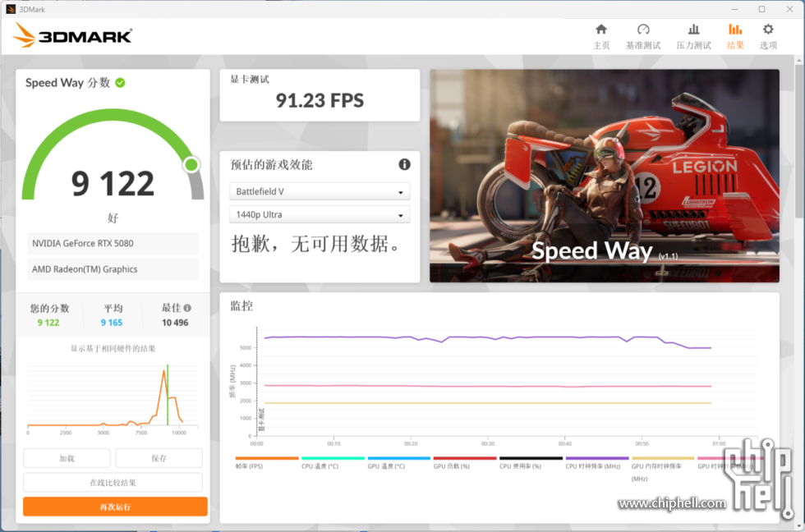Viewport: 805px width, 532px height.
Task: Toggle the purple CPU 时钟频率 (MHz) legend item
Action: (597, 462)
